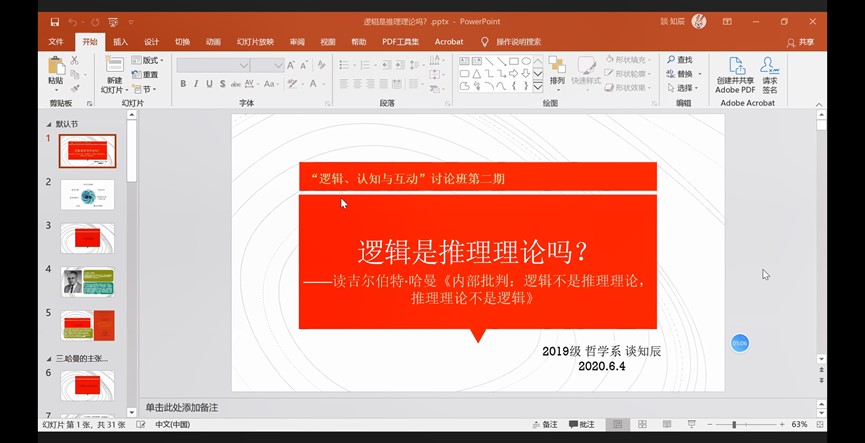Select slide 4 thumbnail with portrait photo

(87, 282)
